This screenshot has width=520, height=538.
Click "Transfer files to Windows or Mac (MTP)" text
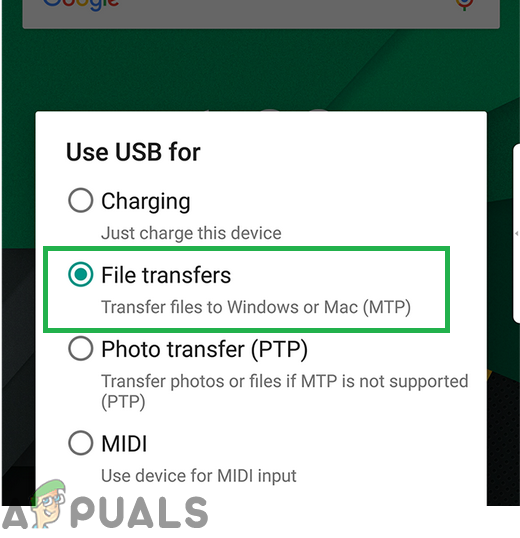coord(256,307)
